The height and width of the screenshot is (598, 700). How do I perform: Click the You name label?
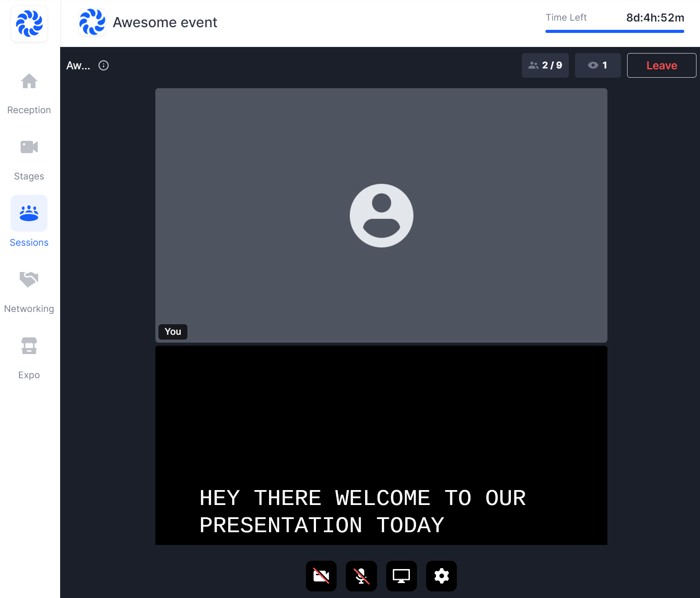(173, 332)
